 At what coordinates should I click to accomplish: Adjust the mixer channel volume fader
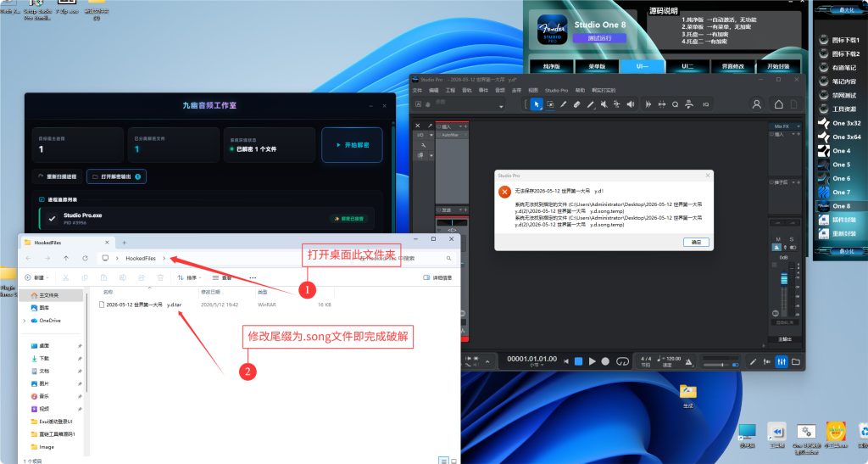click(x=784, y=280)
